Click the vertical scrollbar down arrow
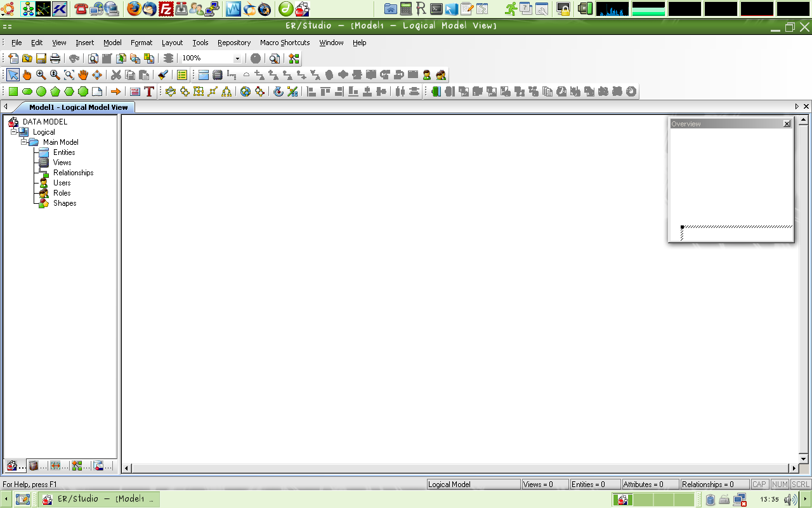812x508 pixels. click(803, 458)
